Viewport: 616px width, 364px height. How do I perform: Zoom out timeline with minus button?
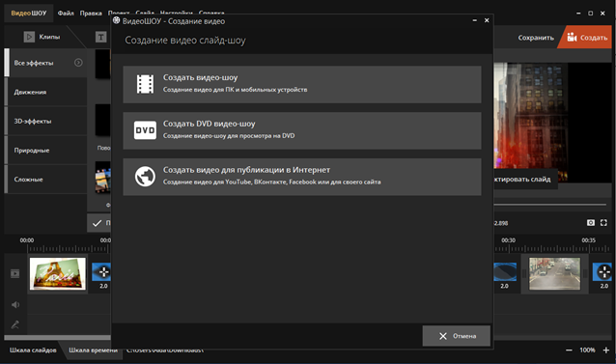click(x=569, y=350)
